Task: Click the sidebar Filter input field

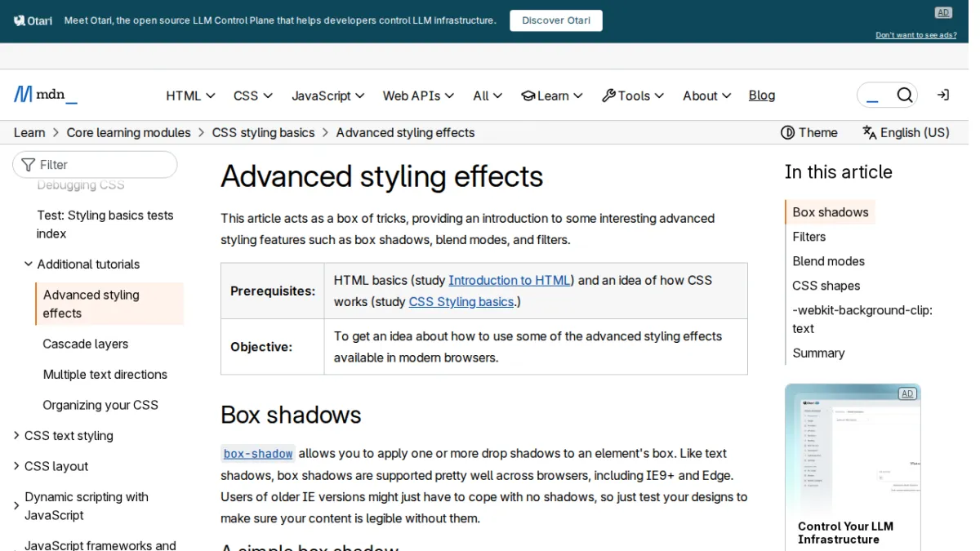Action: (95, 164)
